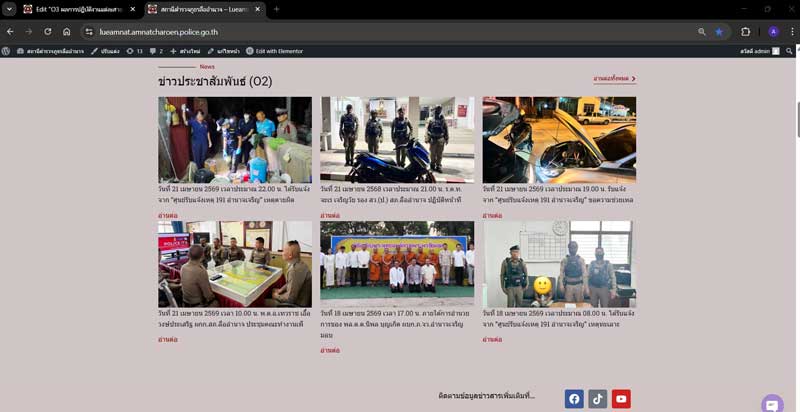Screen dimensions: 800x412
Task: Open the browser extensions puzzle icon
Action: tap(745, 31)
